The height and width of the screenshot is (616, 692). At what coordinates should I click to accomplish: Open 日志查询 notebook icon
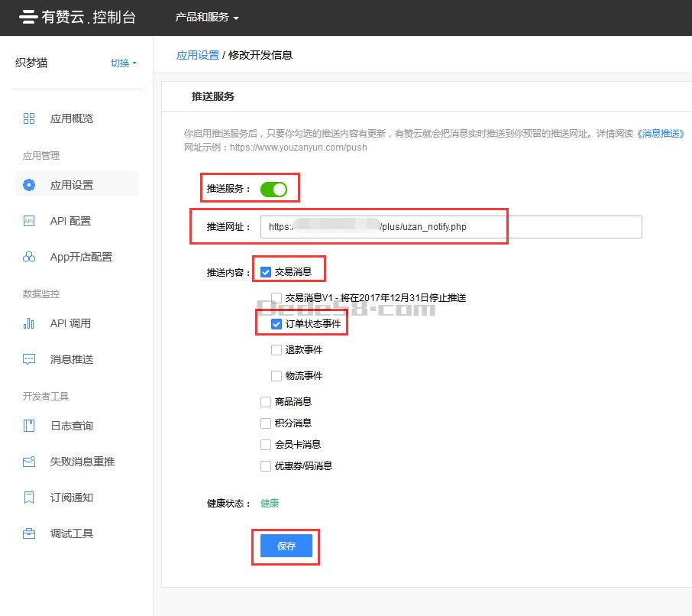coord(29,426)
